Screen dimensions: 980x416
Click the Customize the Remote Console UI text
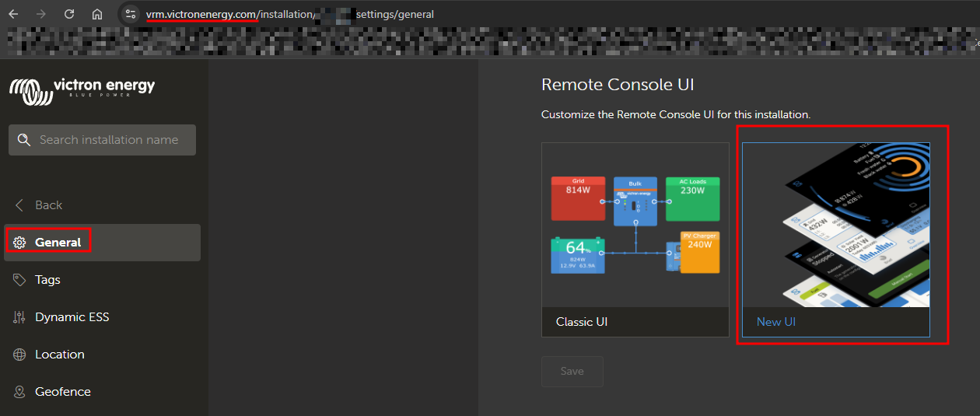click(x=676, y=114)
